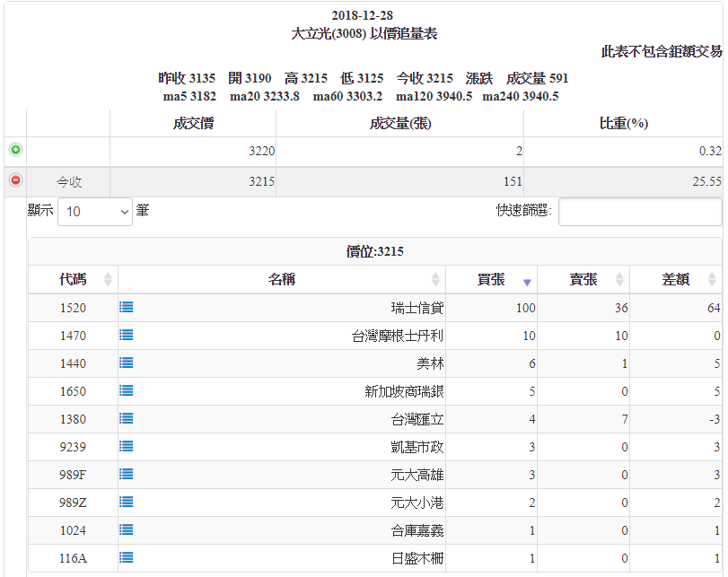Viewport: 728px width, 577px height.
Task: Sort the table by 代碼 column
Action: 73,279
